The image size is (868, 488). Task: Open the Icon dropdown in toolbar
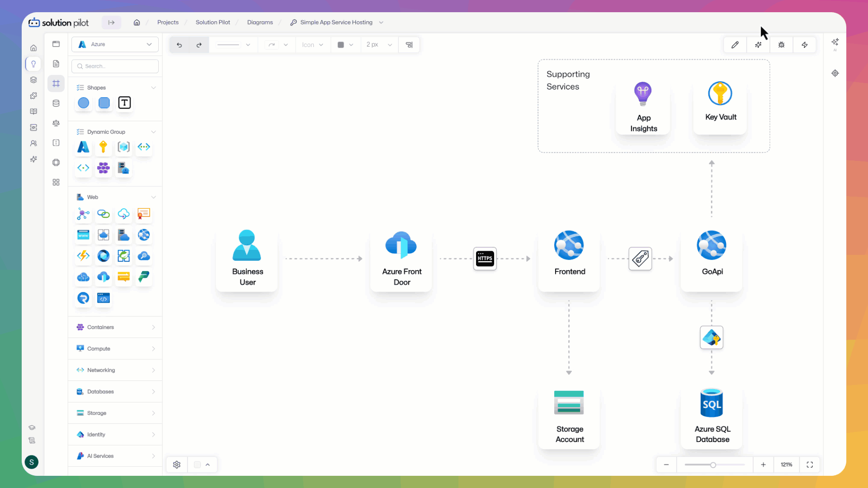pos(312,45)
